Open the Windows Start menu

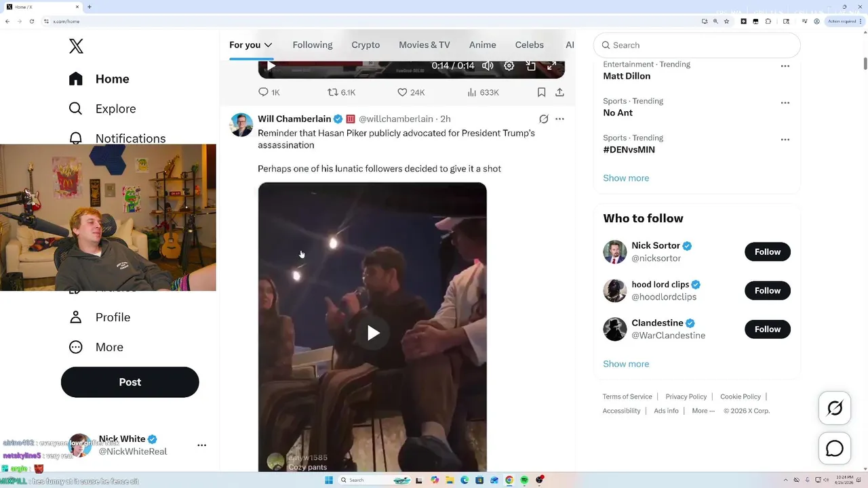click(x=329, y=480)
